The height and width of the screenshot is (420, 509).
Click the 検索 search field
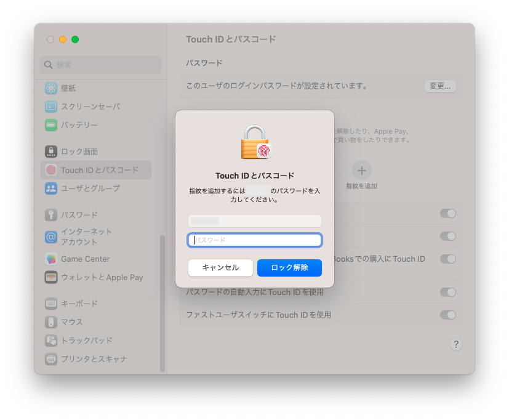click(x=101, y=65)
